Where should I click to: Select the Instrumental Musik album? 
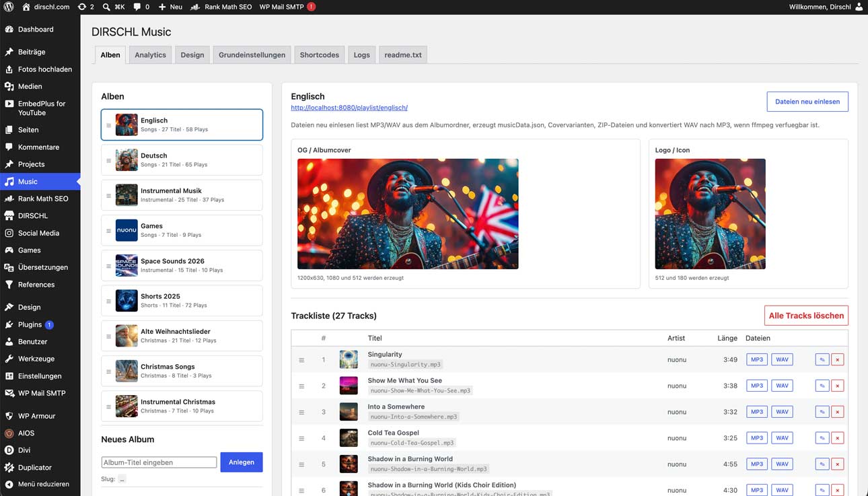(182, 195)
